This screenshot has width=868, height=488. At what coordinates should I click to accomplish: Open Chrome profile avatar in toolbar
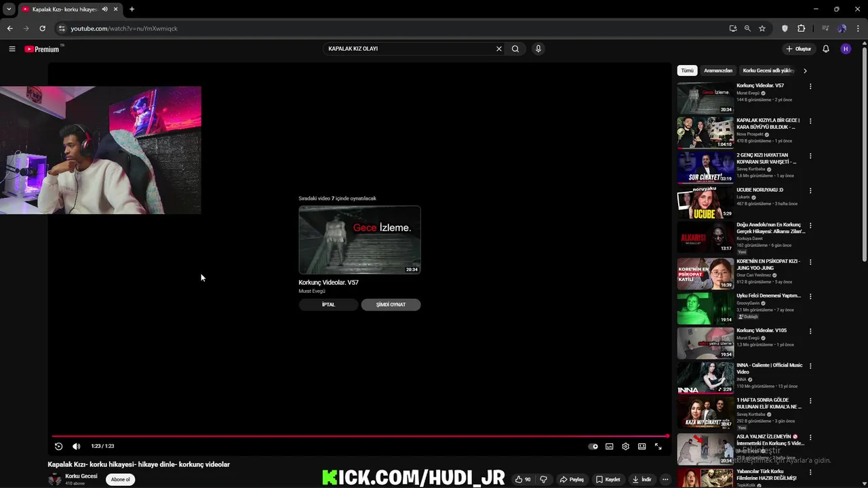(842, 28)
